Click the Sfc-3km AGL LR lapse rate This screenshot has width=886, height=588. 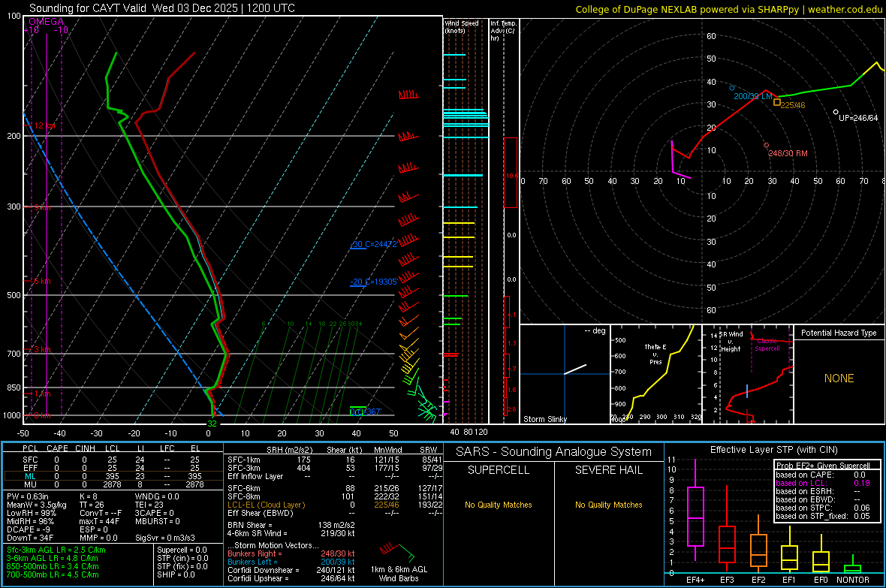[56, 550]
